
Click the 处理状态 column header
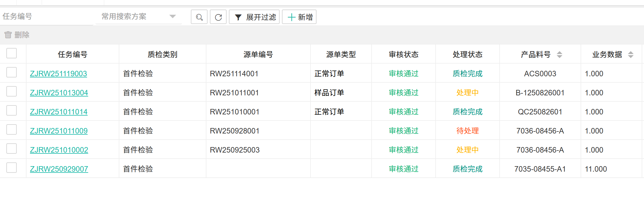[467, 54]
